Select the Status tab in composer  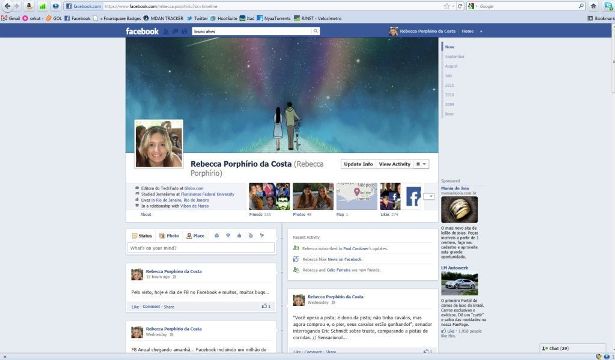coord(142,236)
